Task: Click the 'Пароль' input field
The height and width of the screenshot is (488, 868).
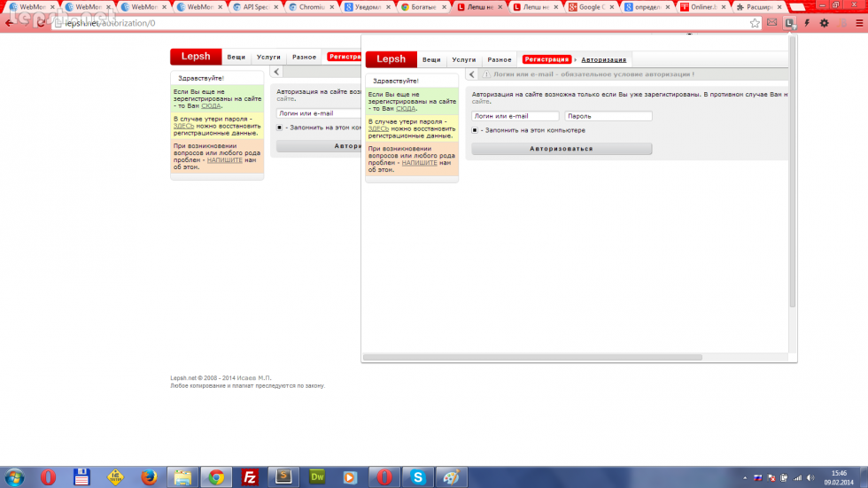Action: (x=608, y=116)
